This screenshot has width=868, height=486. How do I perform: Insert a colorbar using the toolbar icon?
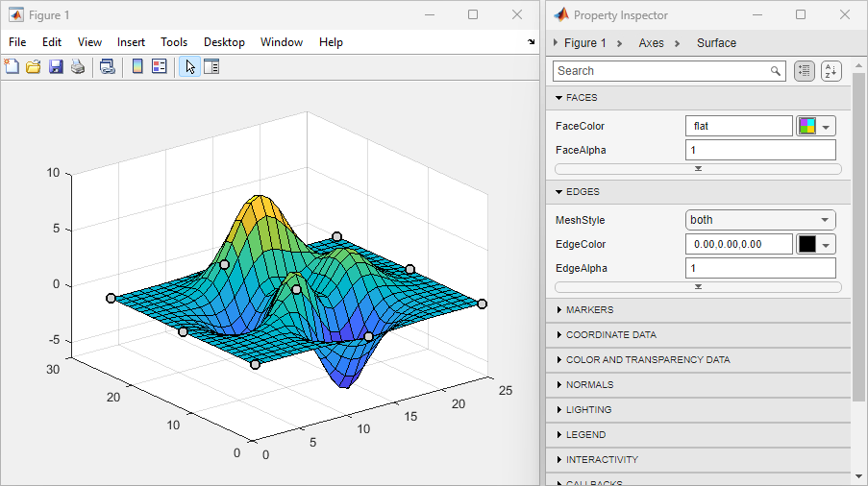137,67
